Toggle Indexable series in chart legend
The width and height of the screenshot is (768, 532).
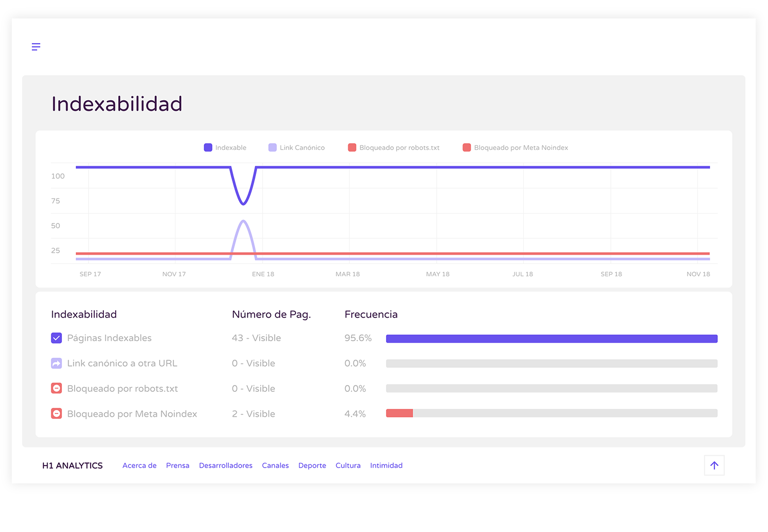tap(225, 148)
